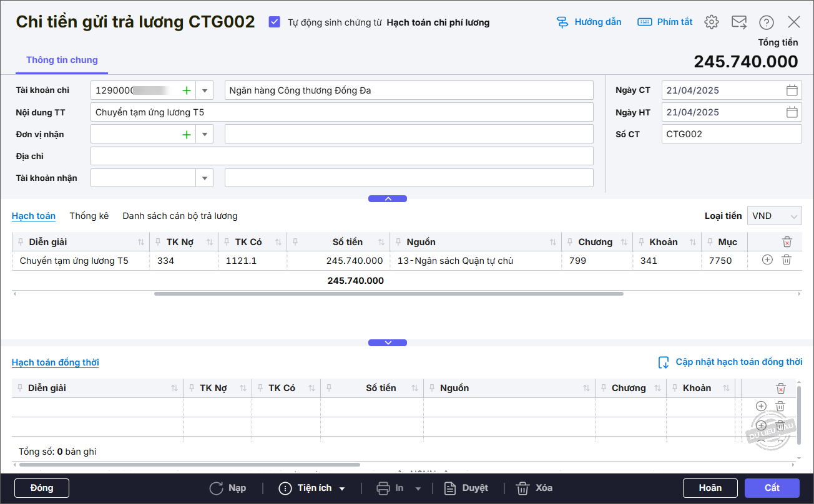Sort Hạch toán grid by Chương column

point(624,242)
